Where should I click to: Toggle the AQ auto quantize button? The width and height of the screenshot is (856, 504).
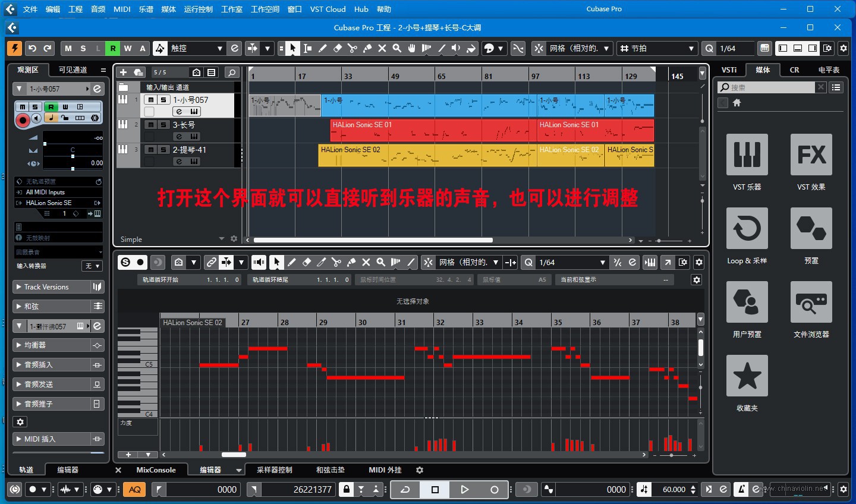click(135, 489)
